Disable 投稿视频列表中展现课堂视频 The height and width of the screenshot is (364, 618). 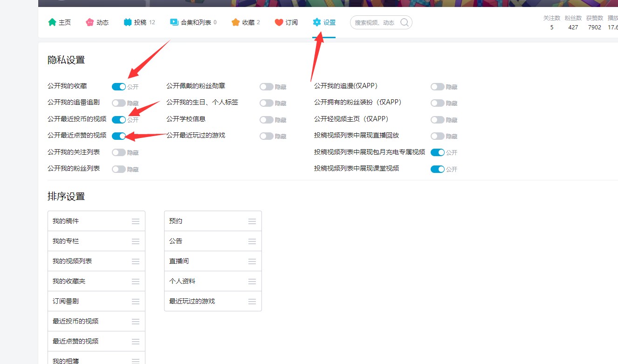pyautogui.click(x=437, y=169)
